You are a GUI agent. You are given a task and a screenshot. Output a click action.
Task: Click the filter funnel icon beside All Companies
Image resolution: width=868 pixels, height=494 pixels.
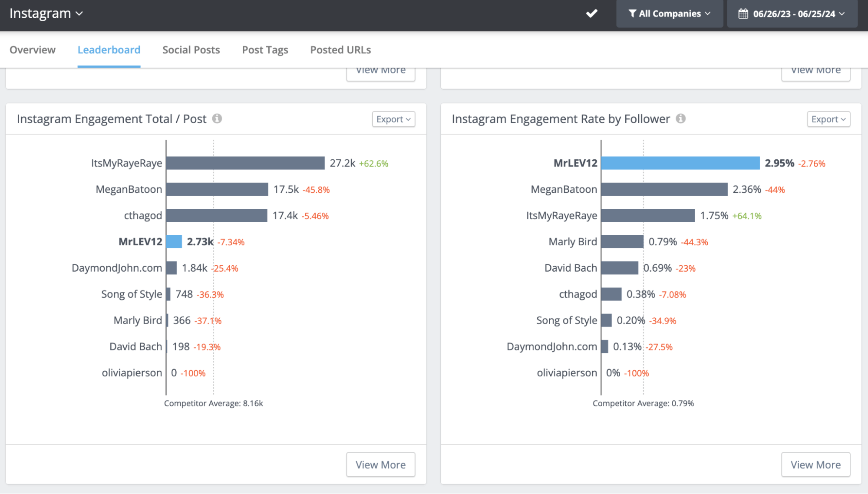click(x=632, y=13)
